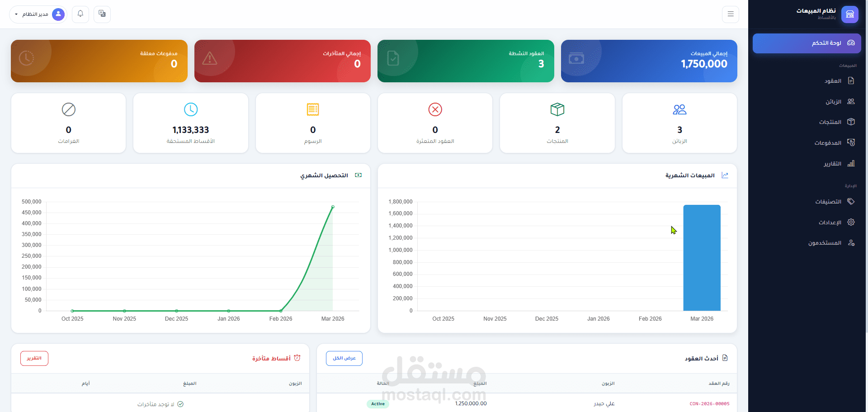This screenshot has width=868, height=412.
Task: Open the العقود (contracts) sidebar icon
Action: pyautogui.click(x=851, y=81)
